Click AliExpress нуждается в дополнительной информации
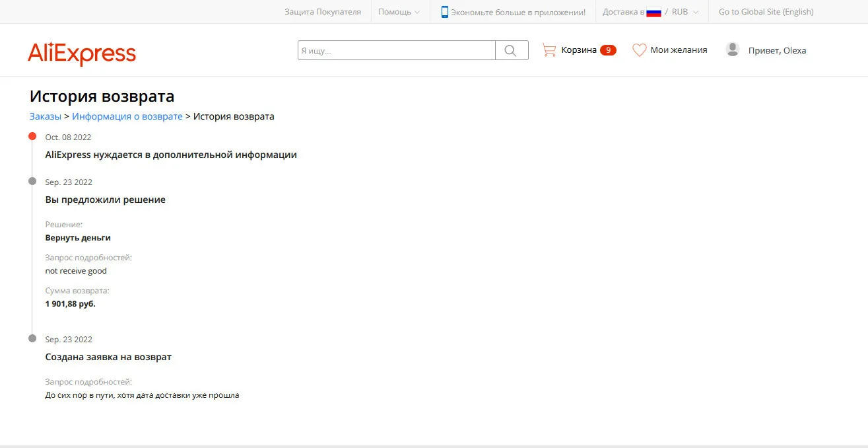Screen dimensions: 868x448 pyautogui.click(x=171, y=155)
